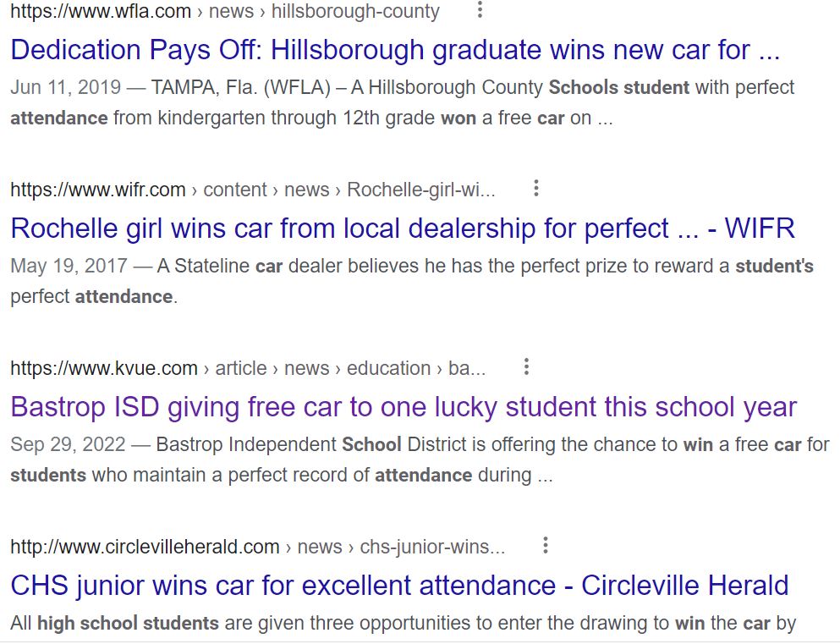Open three-dot menu beside wfla.com result
840x644 pixels.
480,9
